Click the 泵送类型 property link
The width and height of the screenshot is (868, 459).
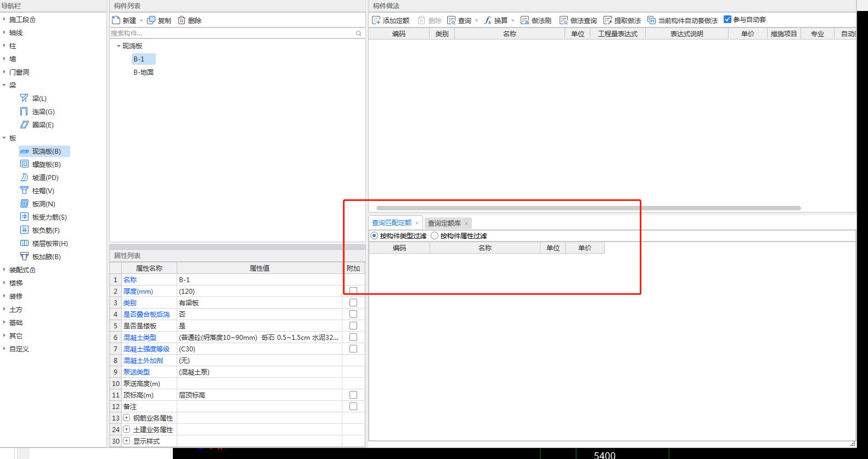(137, 372)
